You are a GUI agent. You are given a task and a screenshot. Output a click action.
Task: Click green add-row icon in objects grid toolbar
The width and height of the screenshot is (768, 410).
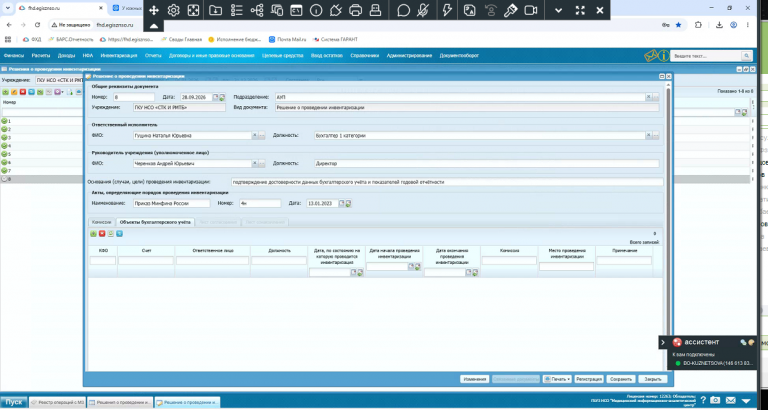click(x=93, y=234)
